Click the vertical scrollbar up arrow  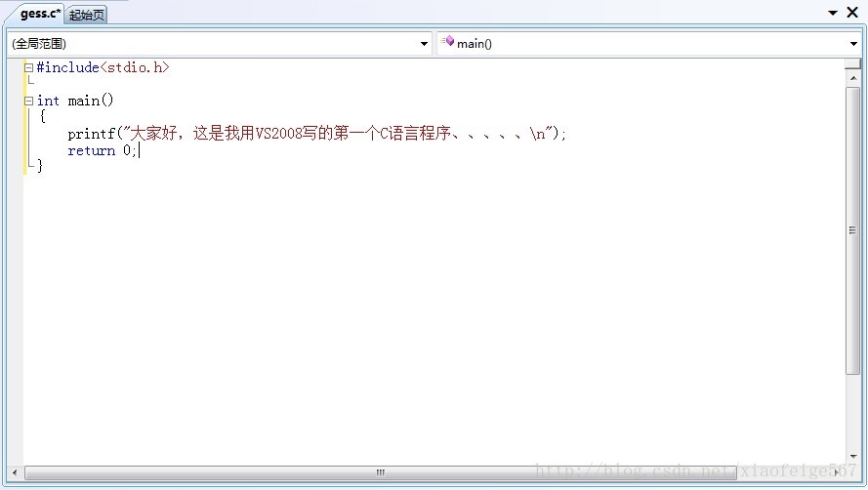[x=853, y=78]
